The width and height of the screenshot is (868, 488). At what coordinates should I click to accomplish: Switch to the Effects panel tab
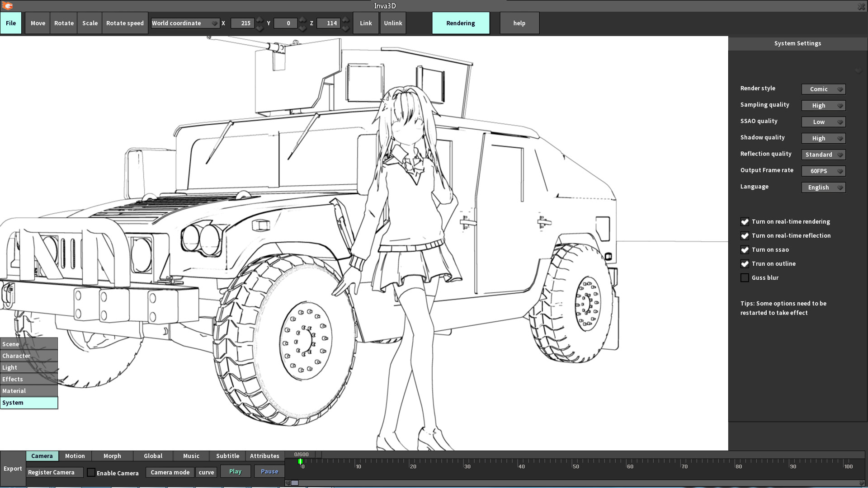click(29, 379)
